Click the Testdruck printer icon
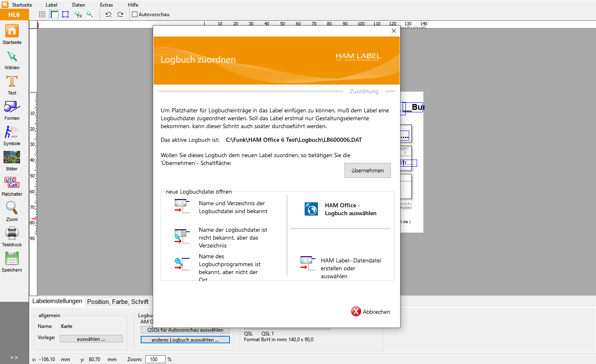This screenshot has width=596, height=364. coord(12,233)
